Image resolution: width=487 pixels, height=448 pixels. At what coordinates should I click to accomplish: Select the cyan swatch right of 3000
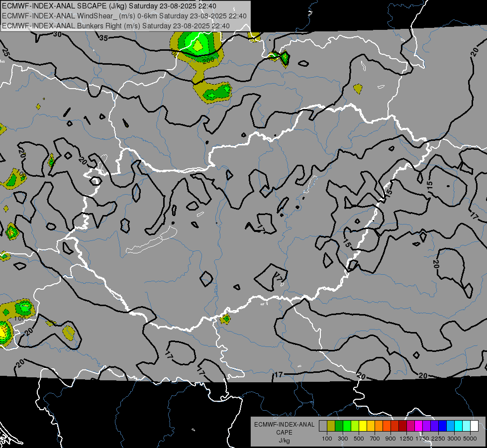(459, 426)
